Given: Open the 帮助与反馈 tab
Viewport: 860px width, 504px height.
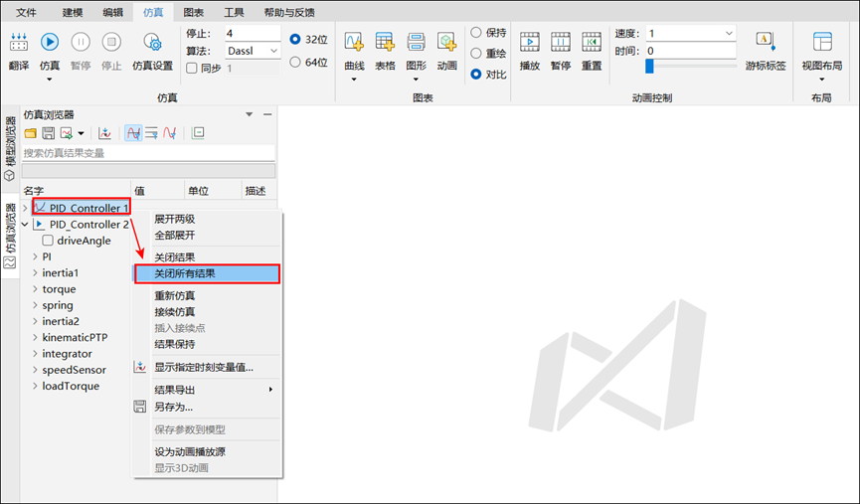Looking at the screenshot, I should click(x=289, y=12).
